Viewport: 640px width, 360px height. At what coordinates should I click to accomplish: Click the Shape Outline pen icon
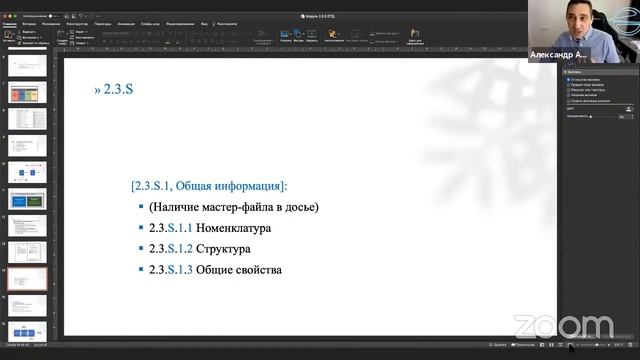(372, 41)
